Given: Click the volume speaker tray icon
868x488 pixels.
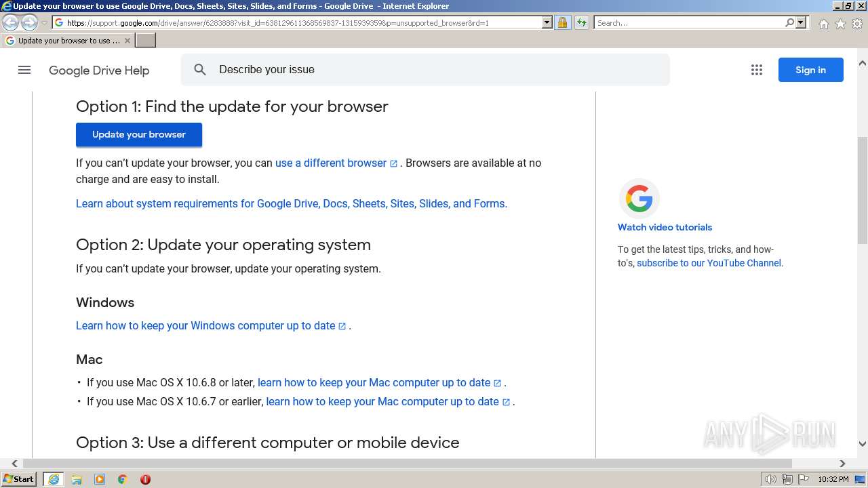Looking at the screenshot, I should click(x=770, y=479).
